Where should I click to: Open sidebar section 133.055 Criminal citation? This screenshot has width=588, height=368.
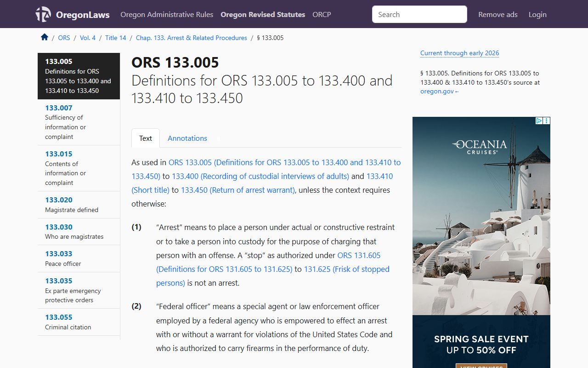79,322
